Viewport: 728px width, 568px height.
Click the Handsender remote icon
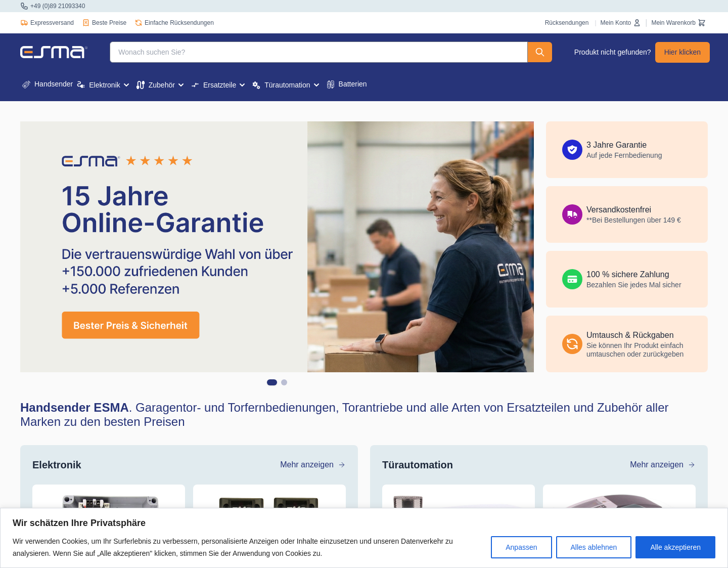[26, 84]
